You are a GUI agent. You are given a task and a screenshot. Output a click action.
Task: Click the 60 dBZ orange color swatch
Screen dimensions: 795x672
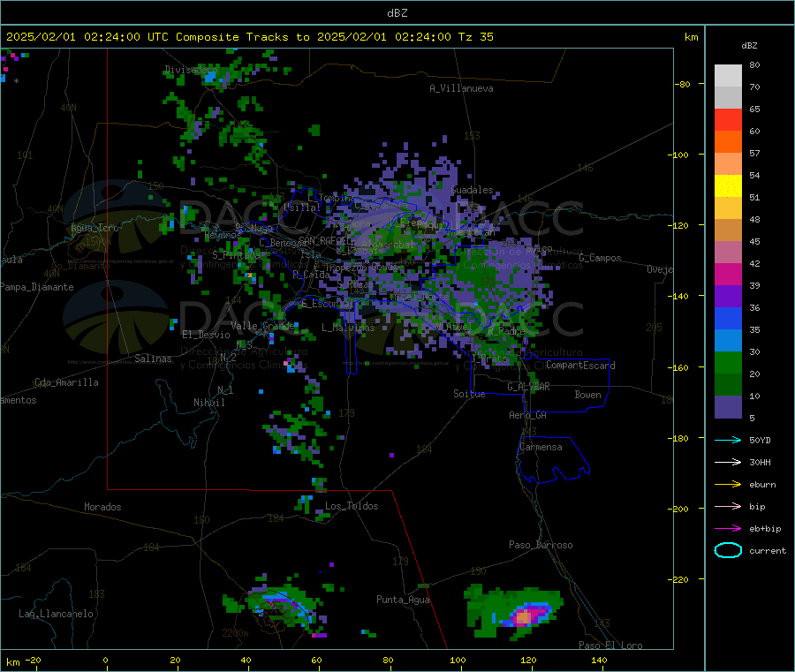(x=728, y=142)
